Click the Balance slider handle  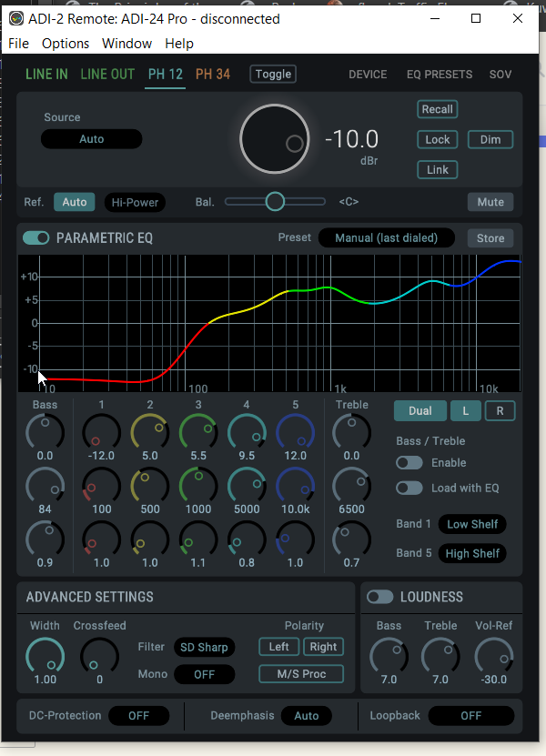[x=275, y=202]
